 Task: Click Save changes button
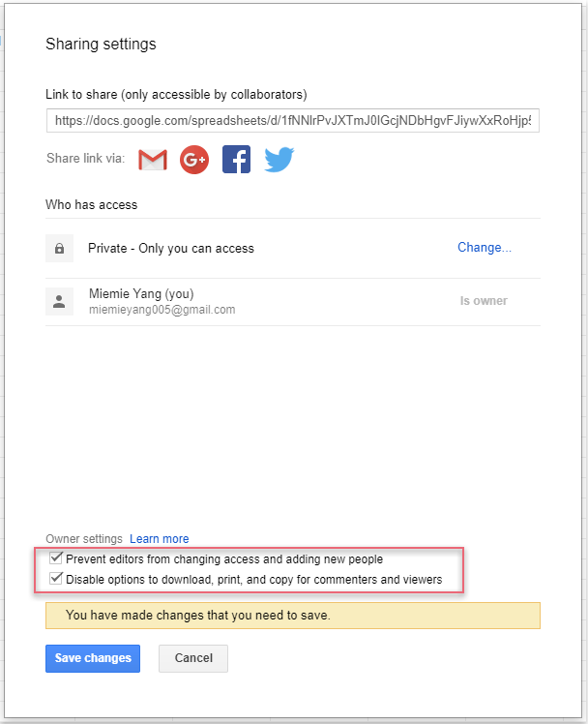tap(93, 658)
